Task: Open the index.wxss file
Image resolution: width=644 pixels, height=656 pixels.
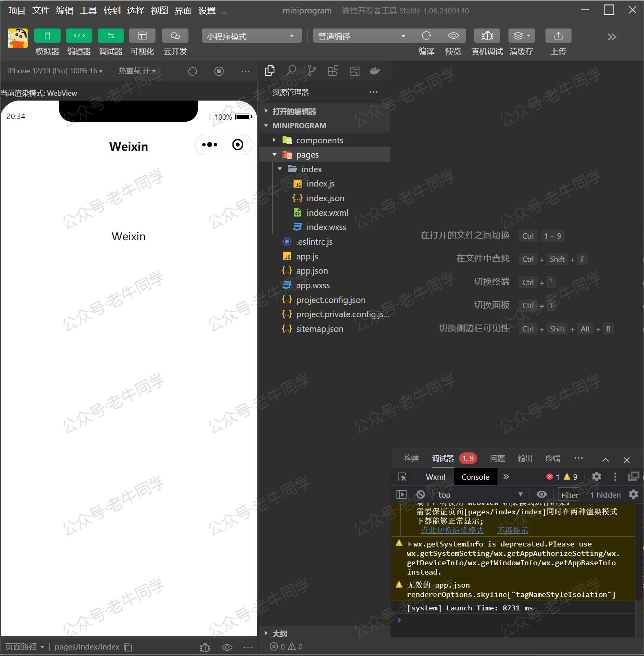Action: click(x=325, y=227)
